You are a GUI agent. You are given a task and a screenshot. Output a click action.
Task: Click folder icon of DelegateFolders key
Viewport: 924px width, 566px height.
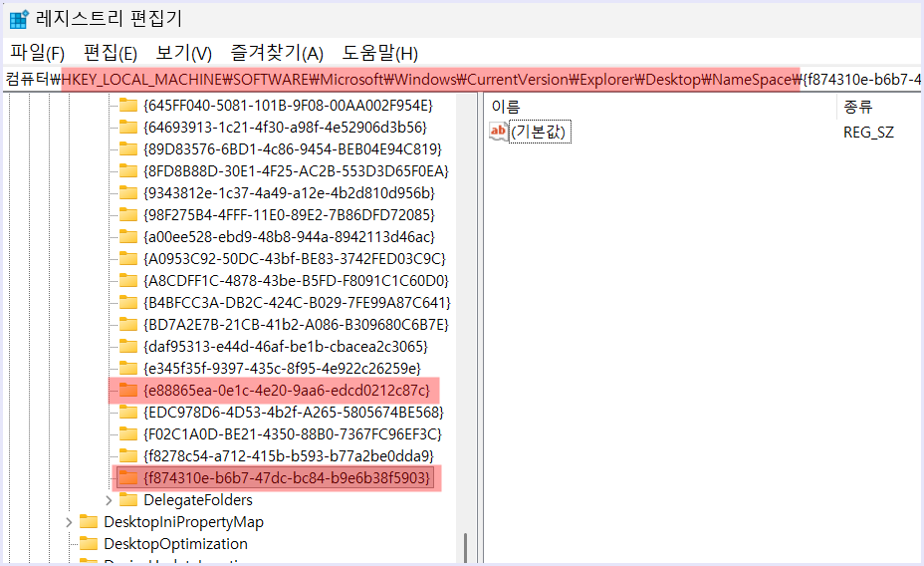(127, 499)
